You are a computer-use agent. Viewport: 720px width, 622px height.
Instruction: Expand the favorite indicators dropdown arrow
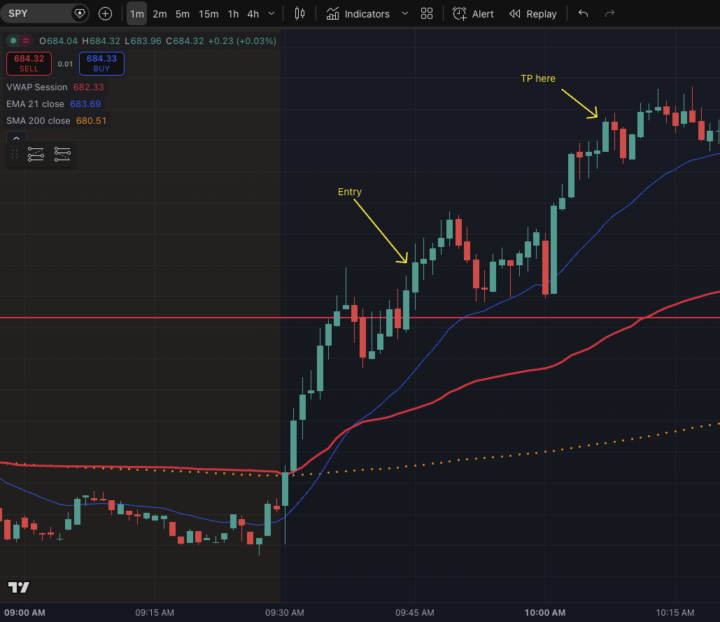pos(405,14)
